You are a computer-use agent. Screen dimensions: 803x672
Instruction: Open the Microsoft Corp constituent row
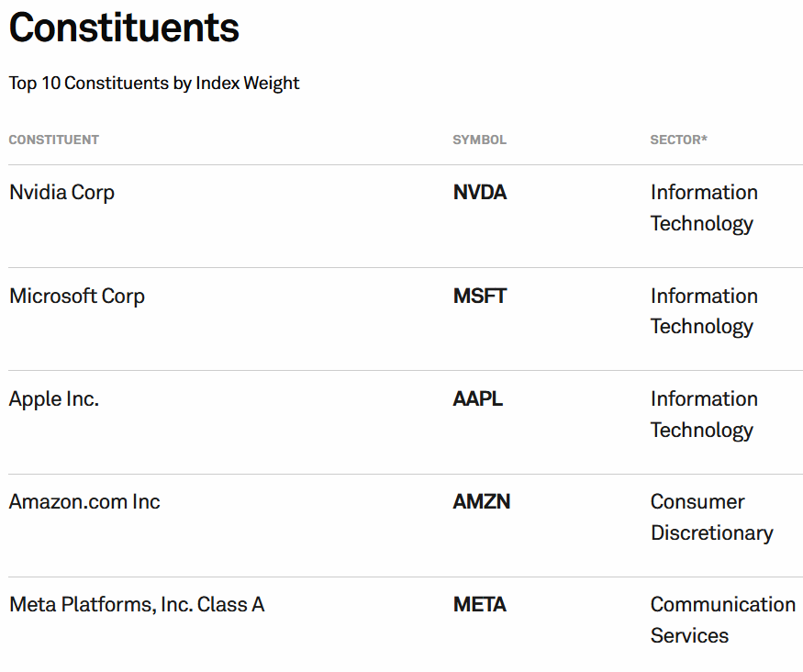tap(77, 297)
